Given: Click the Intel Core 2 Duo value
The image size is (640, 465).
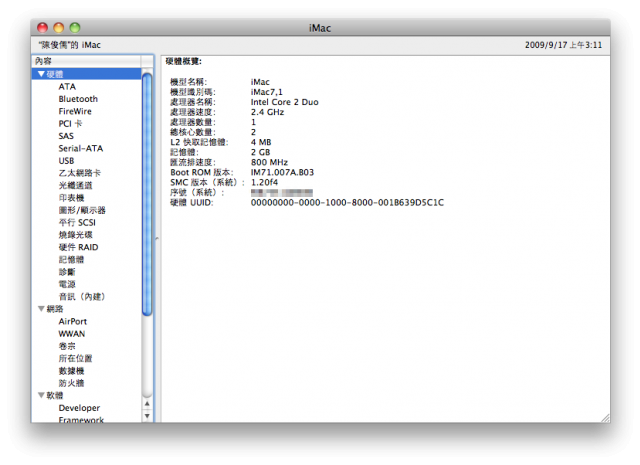Looking at the screenshot, I should pos(284,102).
